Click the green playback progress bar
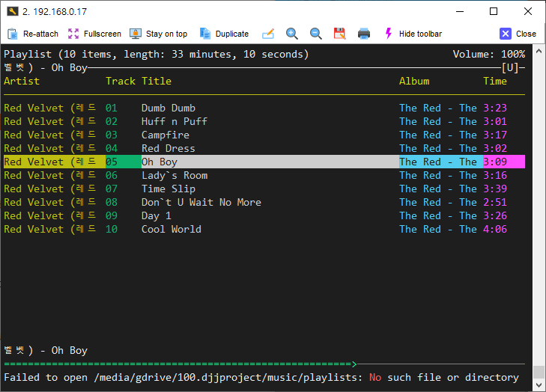The height and width of the screenshot is (392, 546). pos(181,364)
